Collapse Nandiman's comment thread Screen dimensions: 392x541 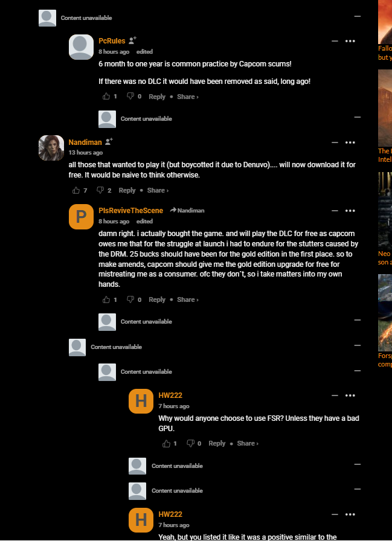pos(335,142)
